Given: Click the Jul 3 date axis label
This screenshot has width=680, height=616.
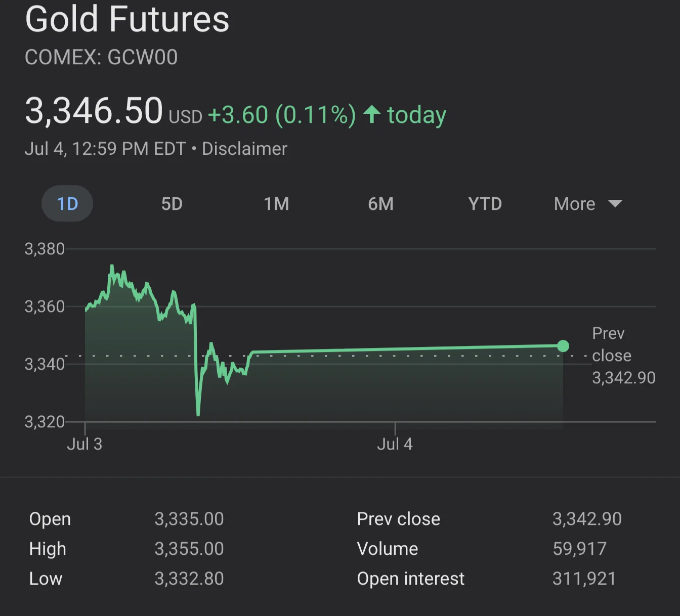Looking at the screenshot, I should point(84,444).
